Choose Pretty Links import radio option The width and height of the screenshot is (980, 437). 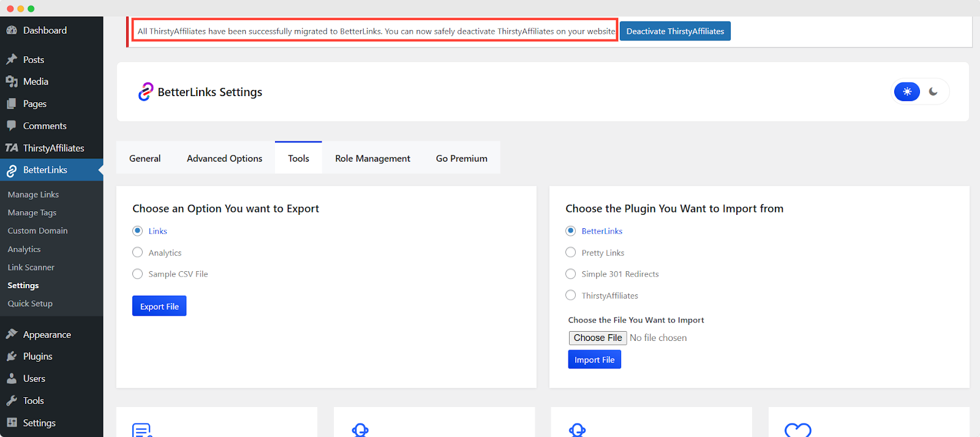pyautogui.click(x=571, y=253)
